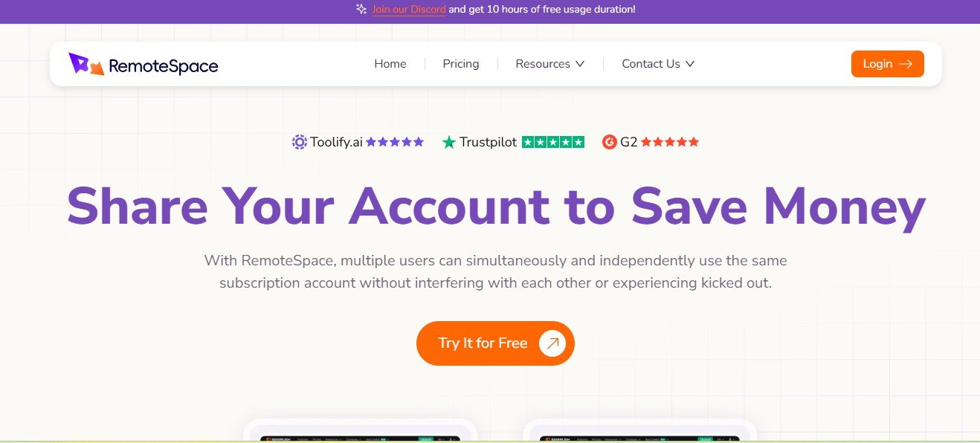Open the Resources menu

coord(543,64)
